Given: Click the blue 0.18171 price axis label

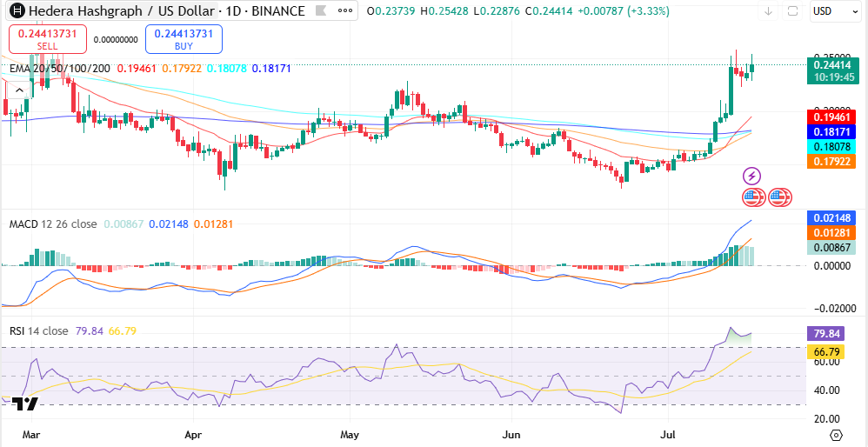Looking at the screenshot, I should coord(832,133).
